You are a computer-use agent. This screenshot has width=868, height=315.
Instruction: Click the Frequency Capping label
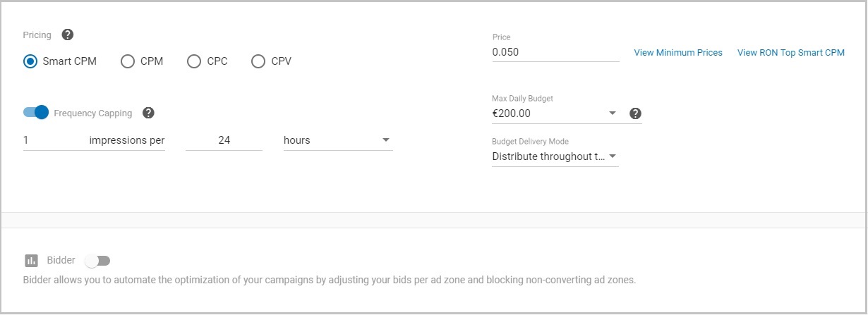click(92, 113)
